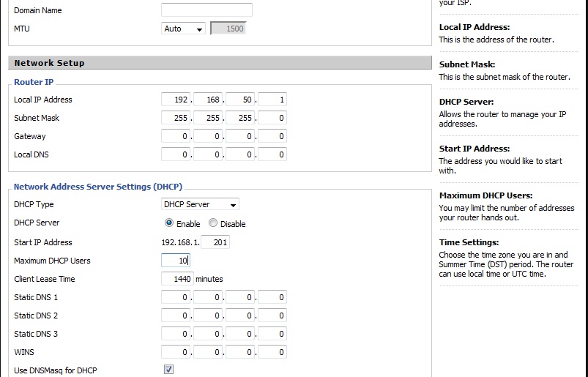Click Gateway second octet field
The image size is (588, 377).
pos(208,136)
